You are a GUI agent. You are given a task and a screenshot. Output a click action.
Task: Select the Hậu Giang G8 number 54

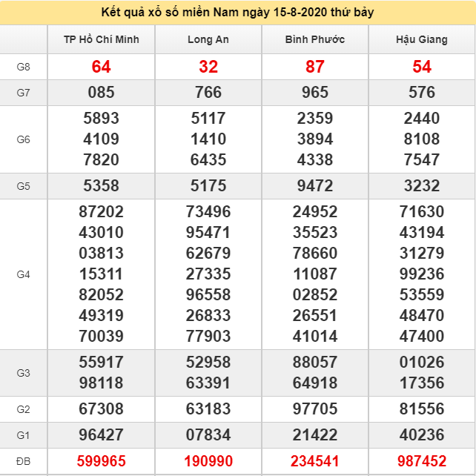422,67
